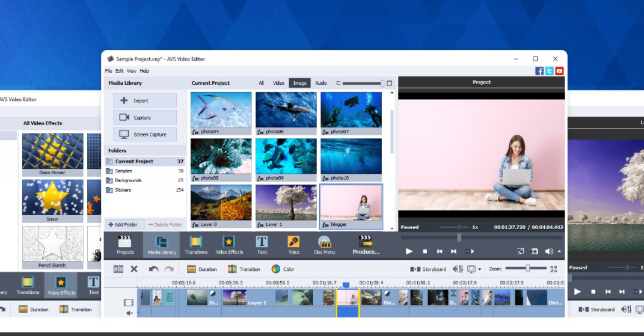Select the Backgrounds folder
644x336 pixels.
[145, 180]
